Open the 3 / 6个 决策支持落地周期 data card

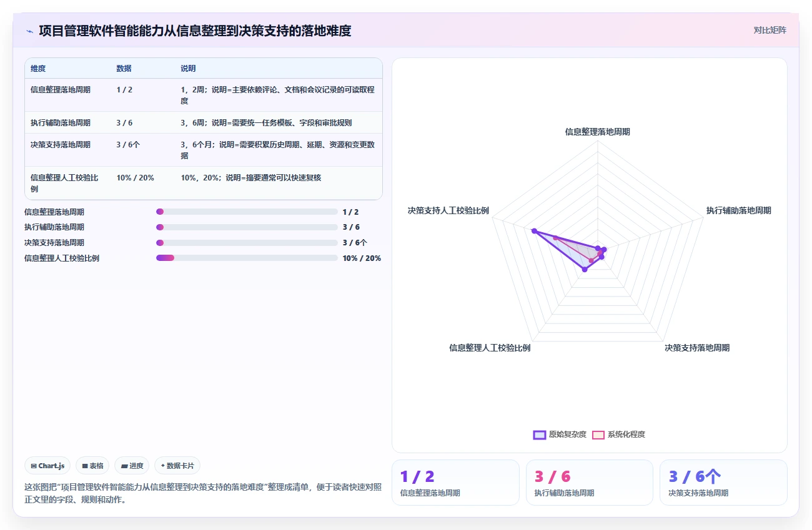(x=723, y=483)
